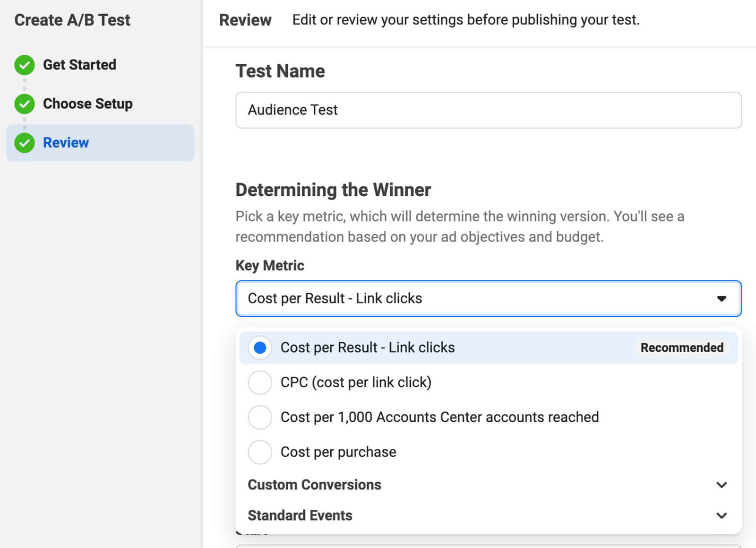The width and height of the screenshot is (756, 548).
Task: Click the Test Name input field
Action: pos(488,110)
